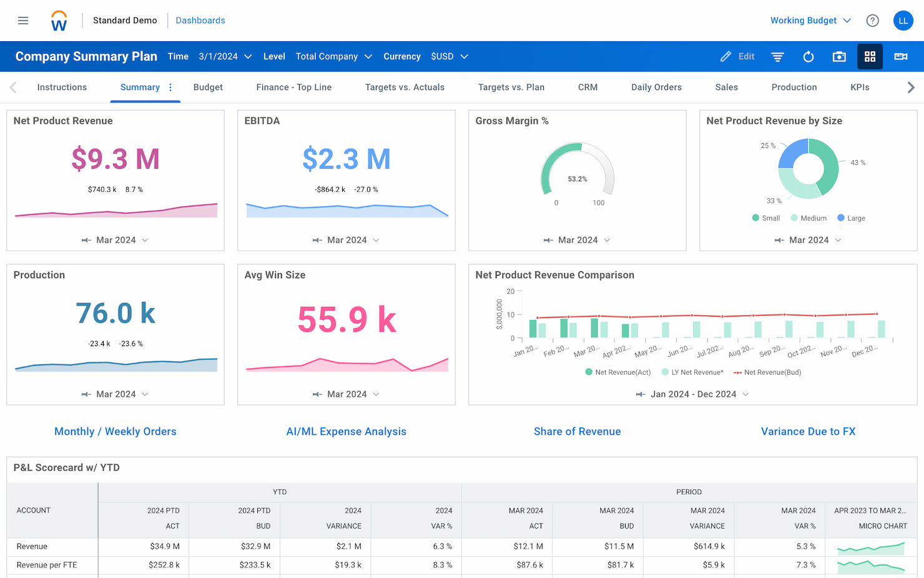The height and width of the screenshot is (578, 924).
Task: Open the Working Budget version dropdown
Action: pyautogui.click(x=810, y=21)
